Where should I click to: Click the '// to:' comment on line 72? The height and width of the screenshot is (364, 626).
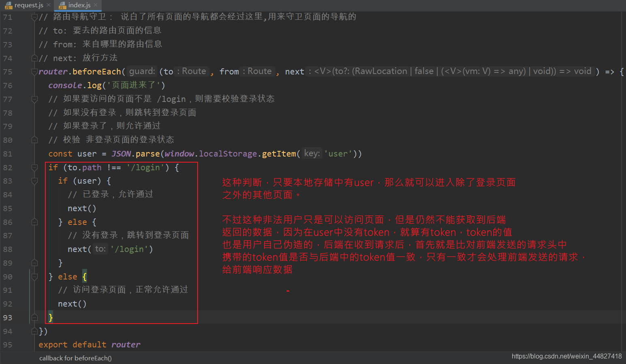100,31
